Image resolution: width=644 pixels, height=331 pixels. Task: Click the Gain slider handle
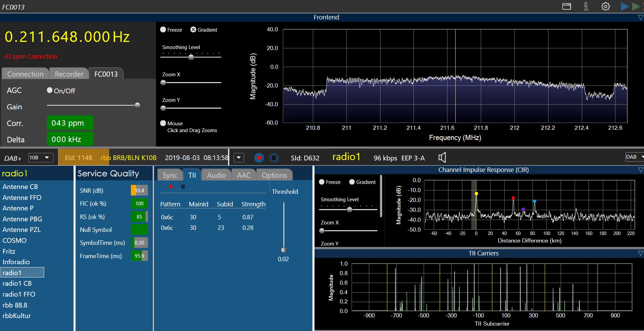click(137, 105)
